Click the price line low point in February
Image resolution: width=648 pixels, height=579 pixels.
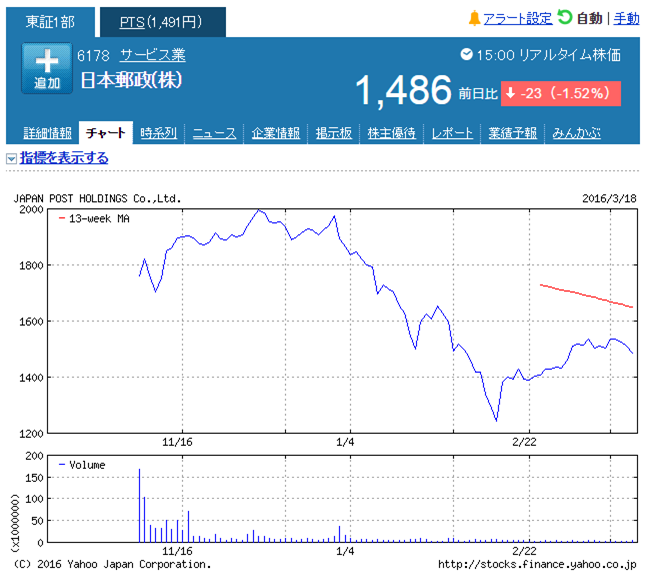(x=496, y=420)
